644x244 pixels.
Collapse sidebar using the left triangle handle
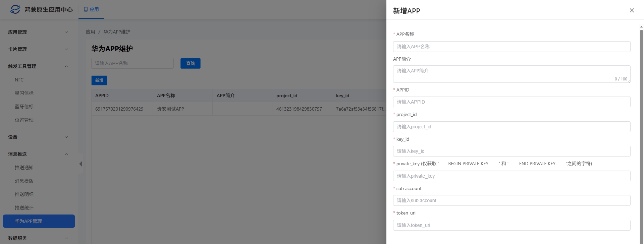(80, 164)
